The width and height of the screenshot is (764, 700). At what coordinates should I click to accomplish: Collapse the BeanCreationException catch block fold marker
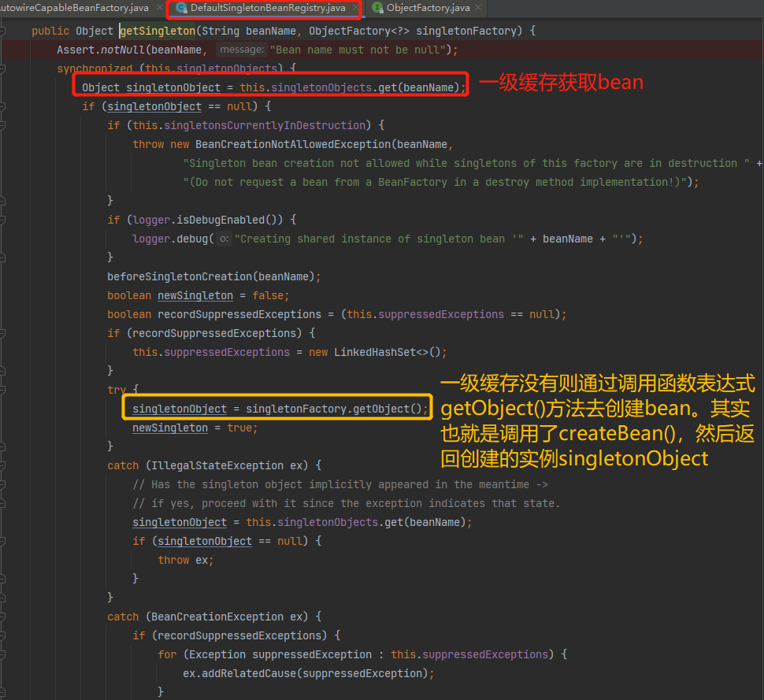(x=2, y=617)
